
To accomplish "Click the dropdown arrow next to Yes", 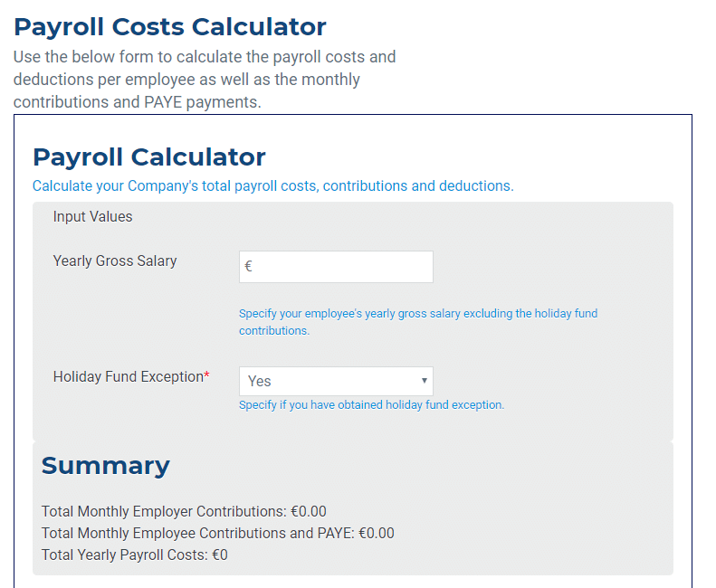I will [425, 381].
